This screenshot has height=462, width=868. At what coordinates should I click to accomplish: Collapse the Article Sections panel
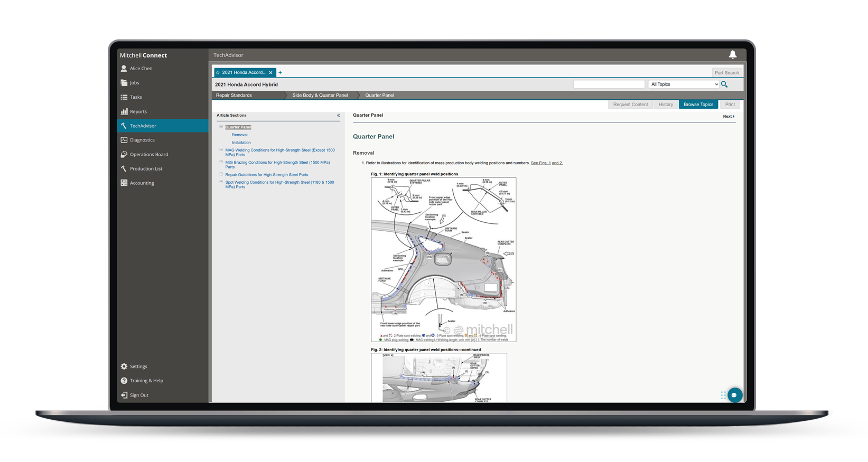click(339, 115)
